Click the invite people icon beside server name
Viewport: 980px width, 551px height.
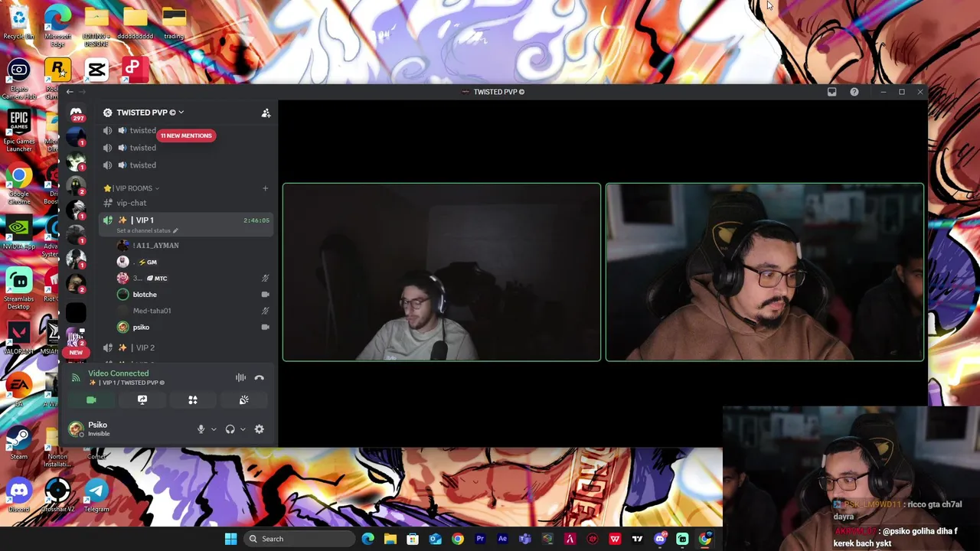(x=266, y=113)
